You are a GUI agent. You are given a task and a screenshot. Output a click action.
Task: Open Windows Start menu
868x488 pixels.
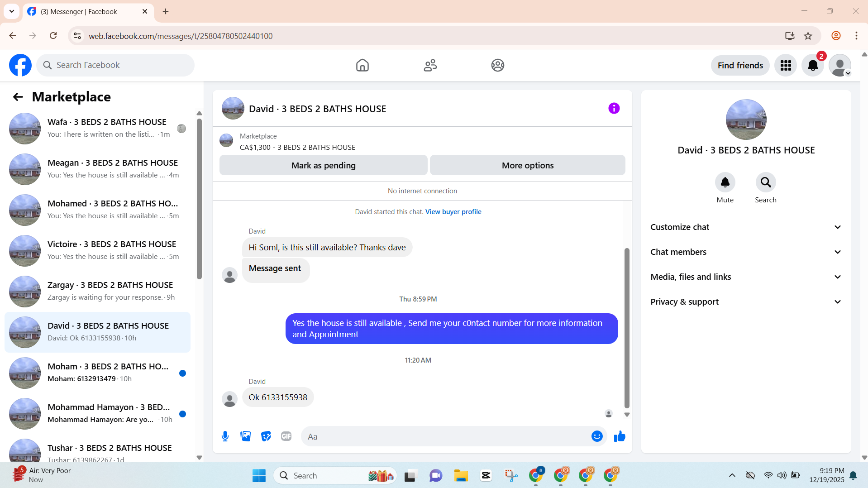[x=259, y=475]
